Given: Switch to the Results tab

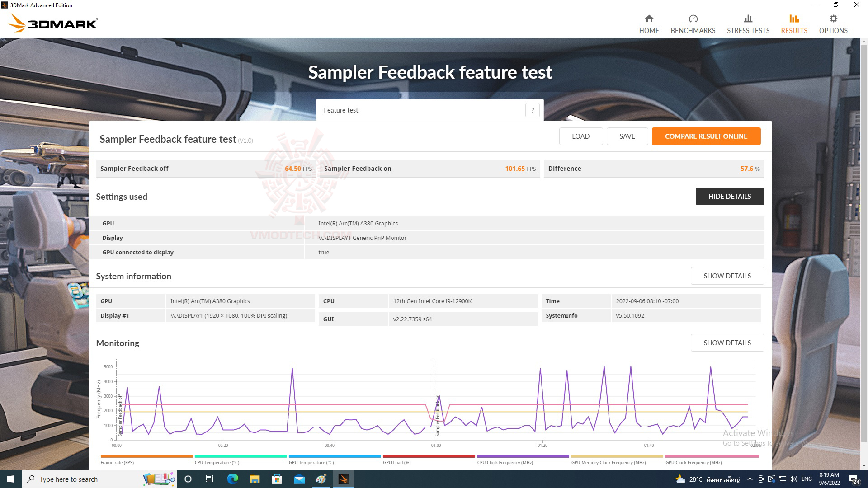Looking at the screenshot, I should tap(793, 24).
